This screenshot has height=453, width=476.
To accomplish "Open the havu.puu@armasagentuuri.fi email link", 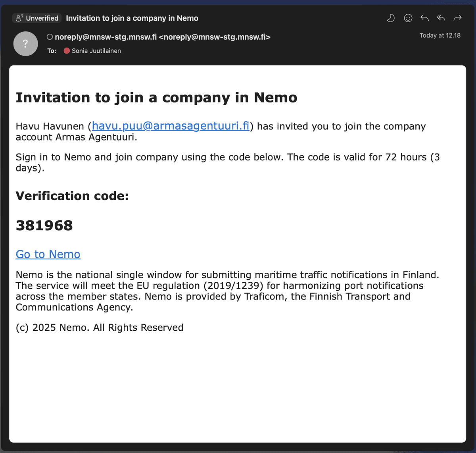I will click(x=171, y=126).
